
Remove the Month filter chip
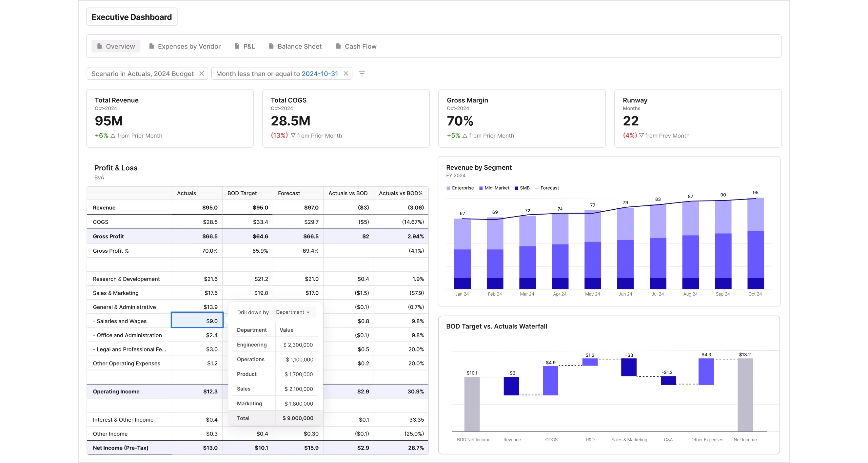click(x=346, y=74)
